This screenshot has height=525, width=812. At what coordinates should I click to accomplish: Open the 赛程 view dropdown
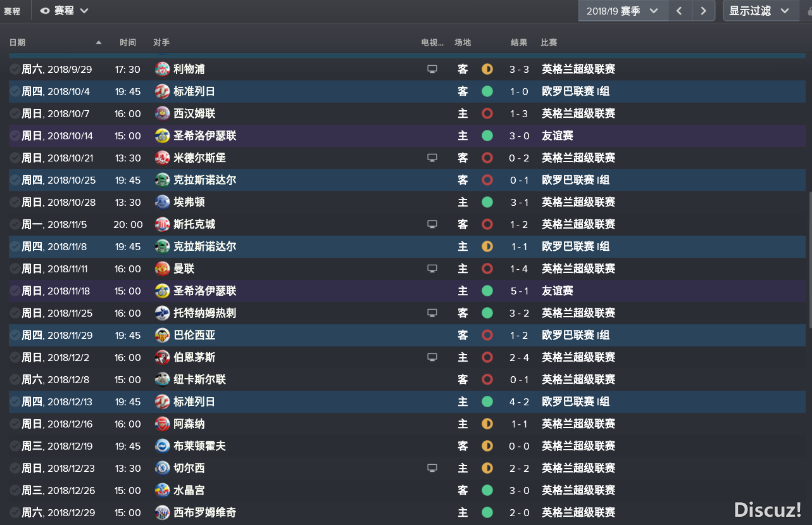click(x=64, y=11)
